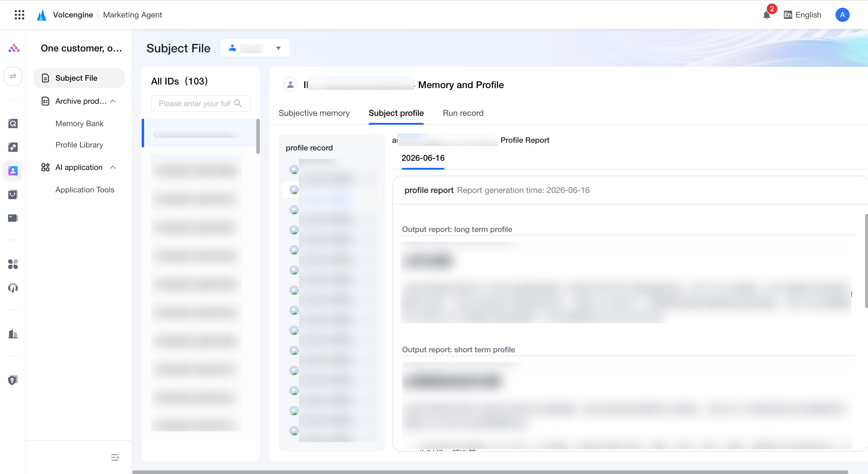
Task: Switch language via English icon
Action: coord(787,15)
